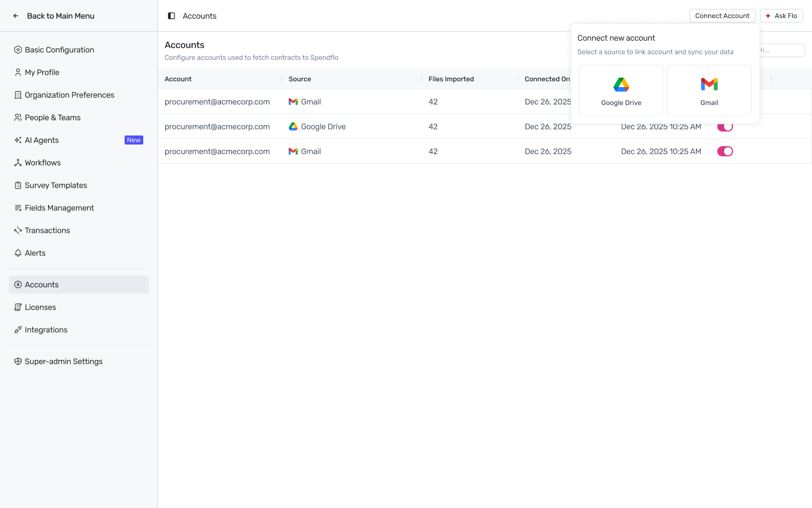Image resolution: width=812 pixels, height=508 pixels.
Task: Click the My Profile person icon
Action: point(18,73)
